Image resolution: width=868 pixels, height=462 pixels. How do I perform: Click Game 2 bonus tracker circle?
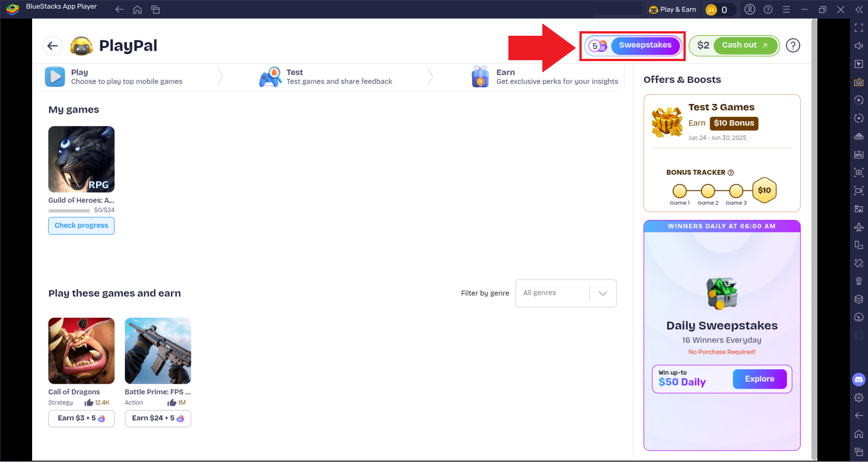708,191
